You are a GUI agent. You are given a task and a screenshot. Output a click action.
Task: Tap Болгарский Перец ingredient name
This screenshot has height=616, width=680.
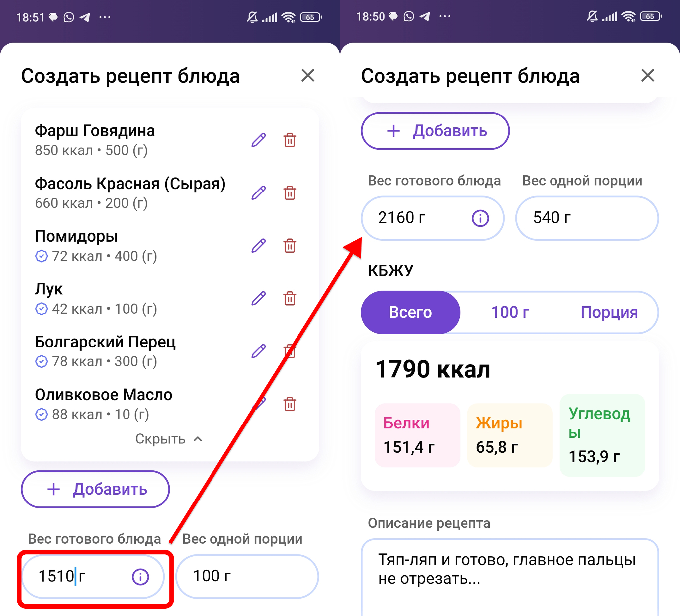[x=105, y=342]
